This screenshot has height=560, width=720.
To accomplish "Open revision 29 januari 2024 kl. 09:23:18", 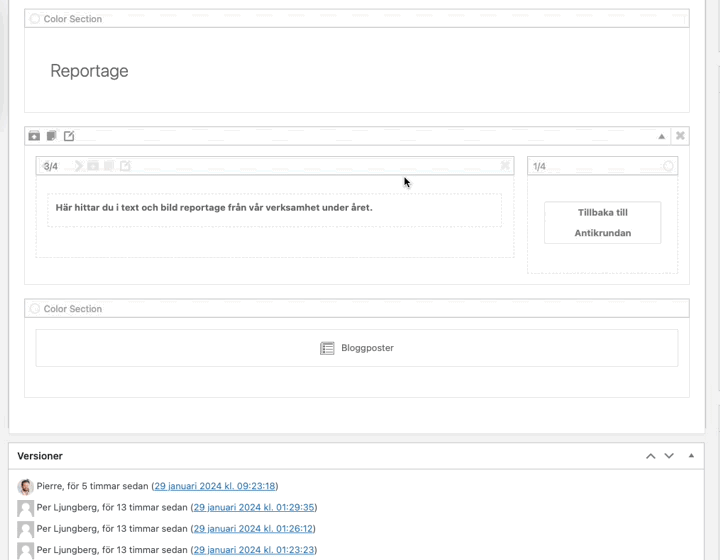I will point(214,486).
